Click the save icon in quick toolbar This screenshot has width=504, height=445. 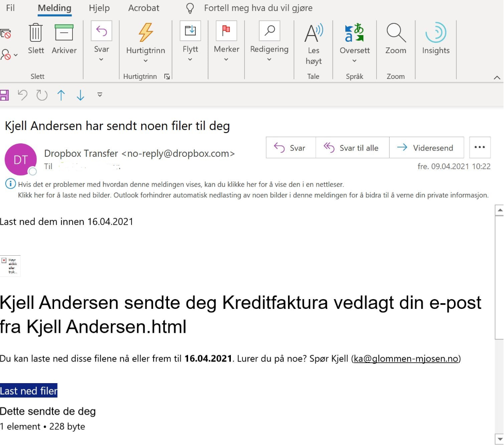pos(4,95)
